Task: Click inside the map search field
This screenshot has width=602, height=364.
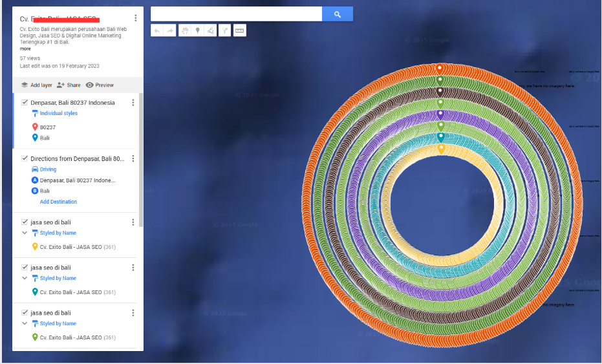Action: click(236, 14)
